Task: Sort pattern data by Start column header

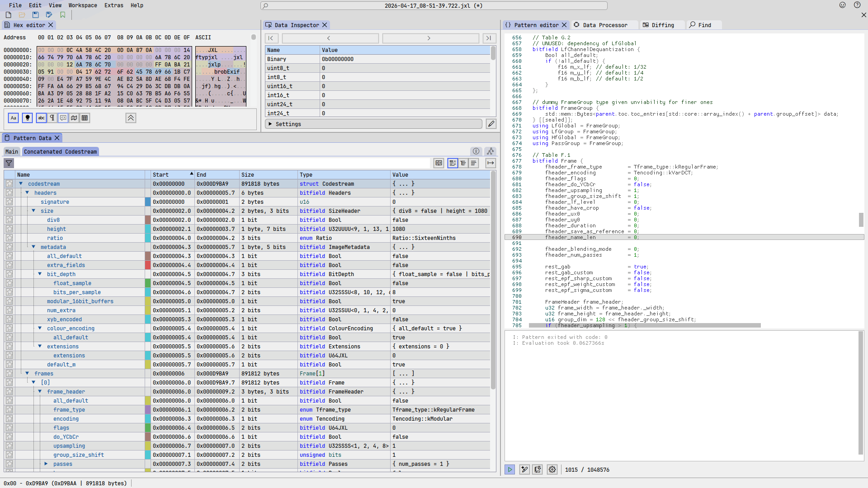Action: coord(173,175)
